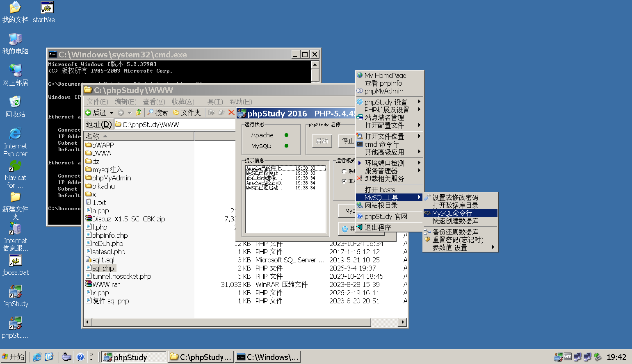Viewport: 632px width, 364px height.
Task: Click the 搜索 search toolbar button
Action: click(x=157, y=112)
